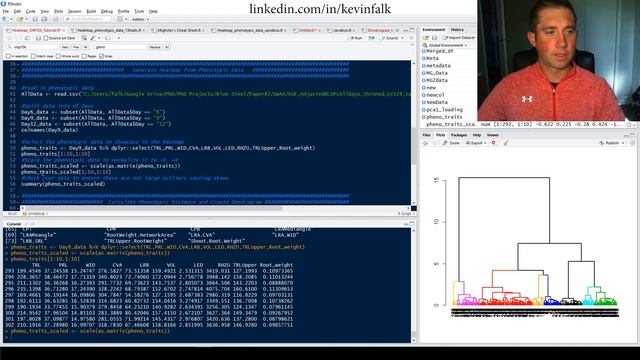
Task: Switch to the Untitled1 editor tab
Action: 307,30
